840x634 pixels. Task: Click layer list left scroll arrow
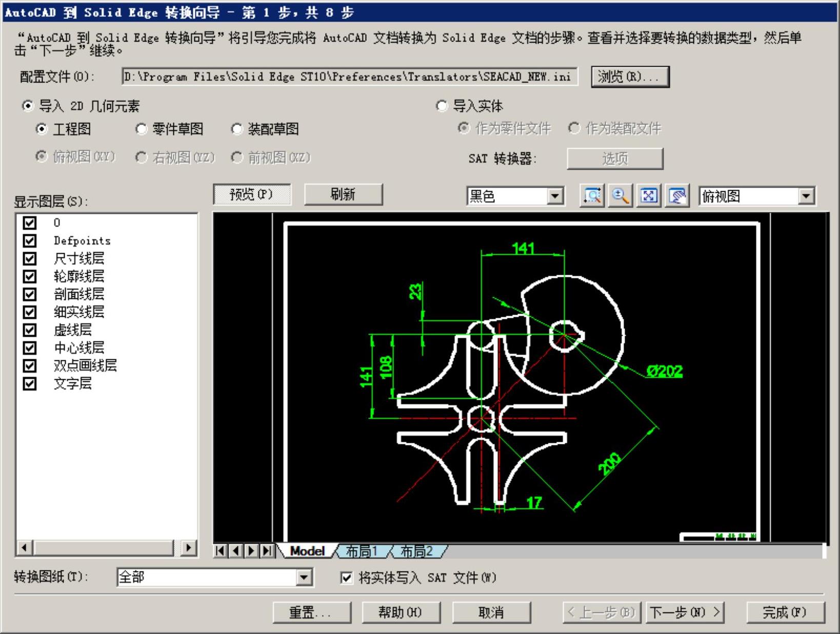coord(24,548)
